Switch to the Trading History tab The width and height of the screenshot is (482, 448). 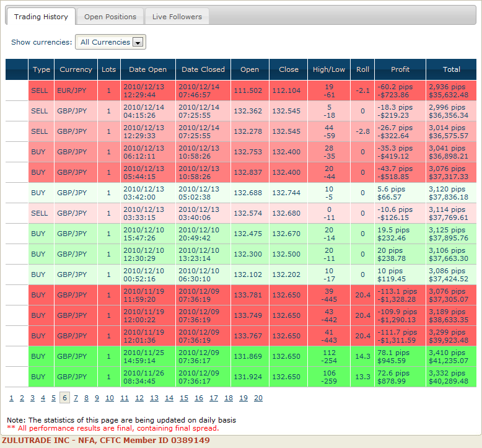[41, 17]
